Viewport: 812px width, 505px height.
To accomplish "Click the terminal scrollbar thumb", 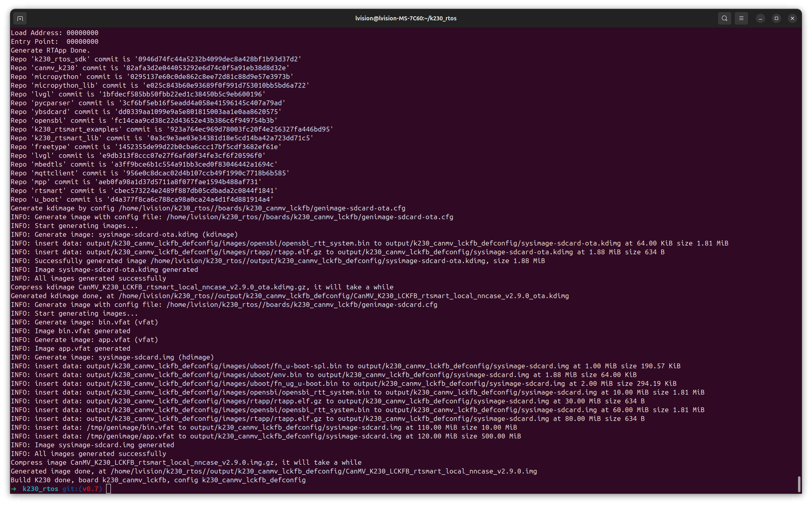I will 799,484.
